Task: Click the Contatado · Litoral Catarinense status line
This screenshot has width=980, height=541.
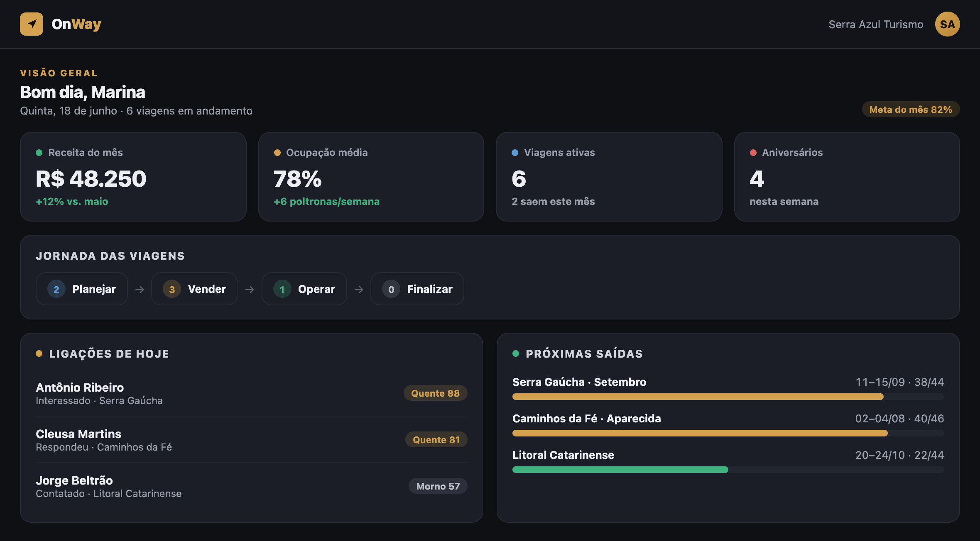Action: 109,494
